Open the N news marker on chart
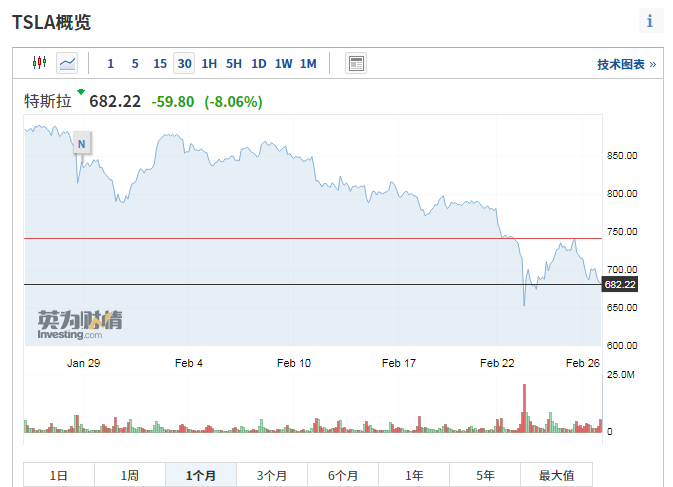Viewport: 673px width, 487px height. point(82,144)
